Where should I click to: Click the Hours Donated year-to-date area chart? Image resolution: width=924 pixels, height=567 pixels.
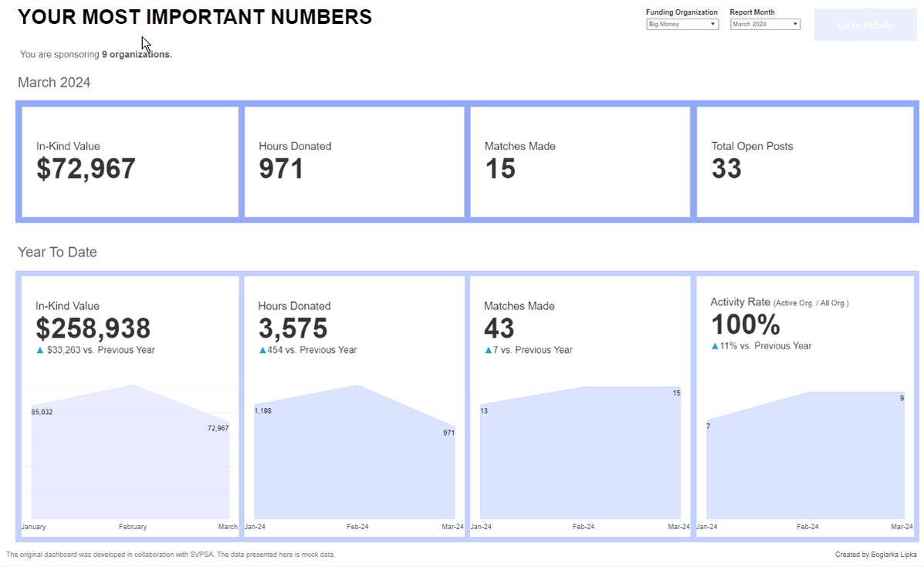click(354, 453)
